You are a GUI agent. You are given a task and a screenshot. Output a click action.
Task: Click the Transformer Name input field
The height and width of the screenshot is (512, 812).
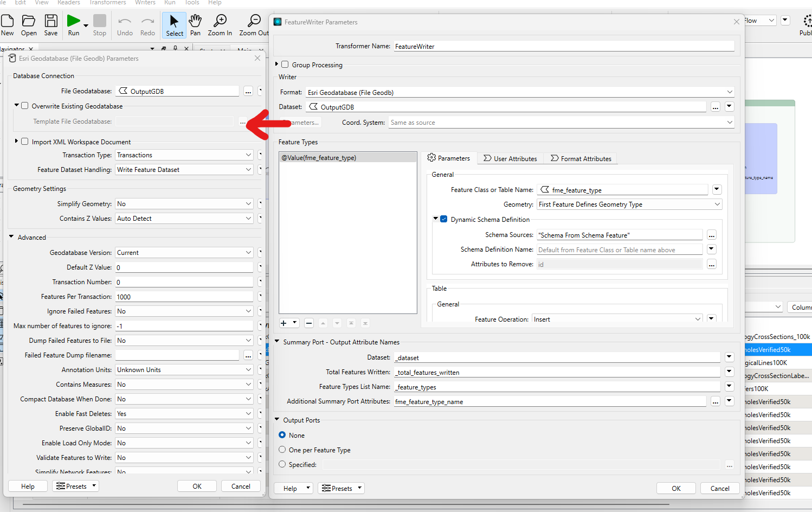[x=564, y=46]
